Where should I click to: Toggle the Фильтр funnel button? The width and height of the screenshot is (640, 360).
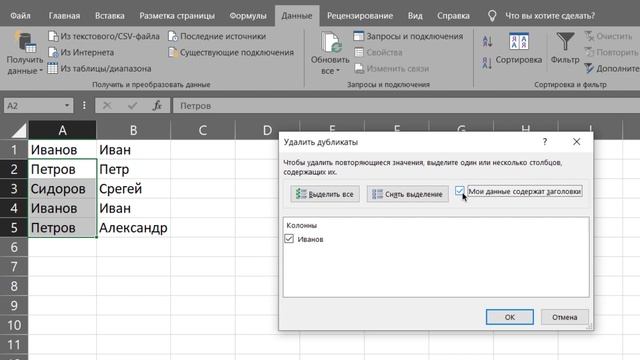[x=565, y=48]
